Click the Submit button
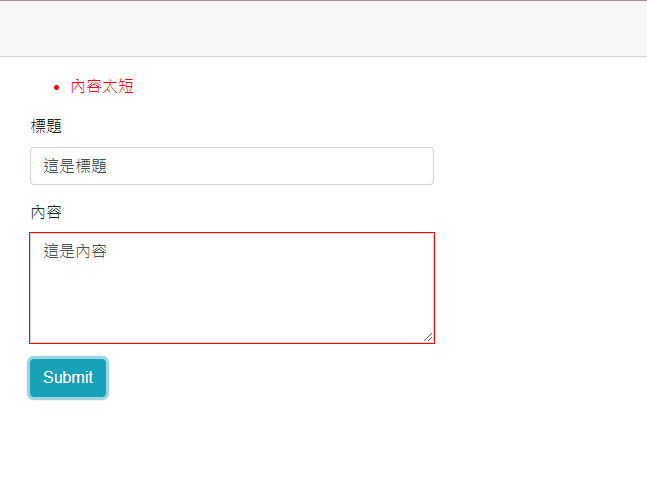The image size is (647, 495). [x=68, y=378]
